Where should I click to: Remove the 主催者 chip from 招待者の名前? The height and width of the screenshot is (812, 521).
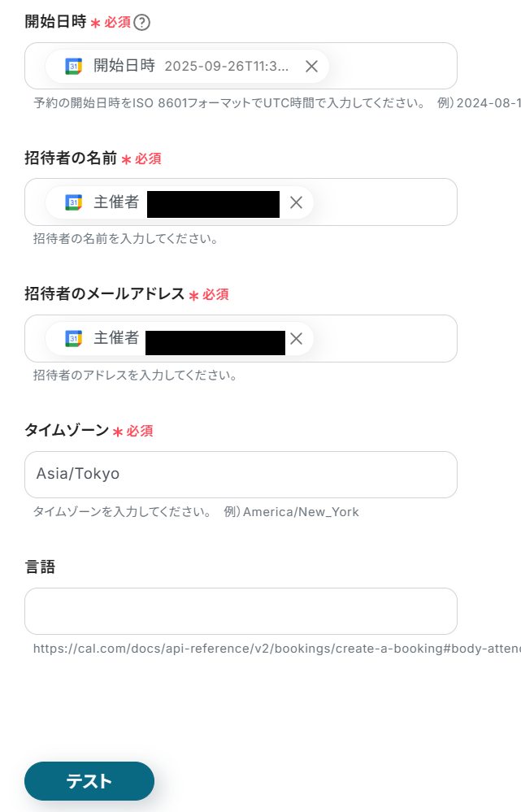(296, 202)
